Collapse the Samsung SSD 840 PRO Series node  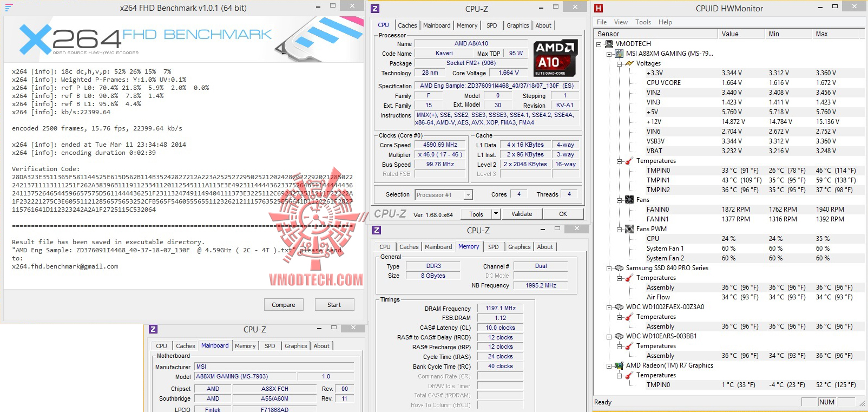[x=609, y=268]
